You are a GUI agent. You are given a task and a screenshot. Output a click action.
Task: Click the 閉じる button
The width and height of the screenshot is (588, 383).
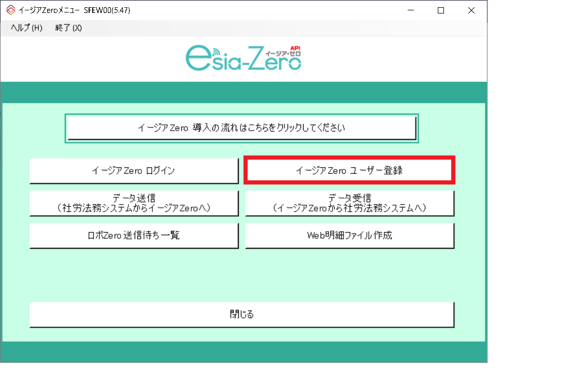pyautogui.click(x=242, y=315)
